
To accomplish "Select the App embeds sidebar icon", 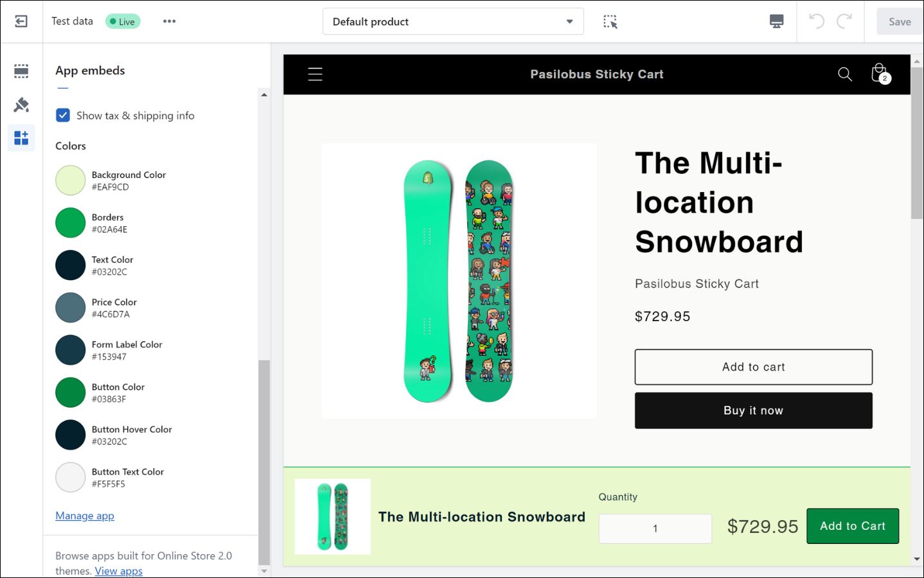I will pos(21,137).
